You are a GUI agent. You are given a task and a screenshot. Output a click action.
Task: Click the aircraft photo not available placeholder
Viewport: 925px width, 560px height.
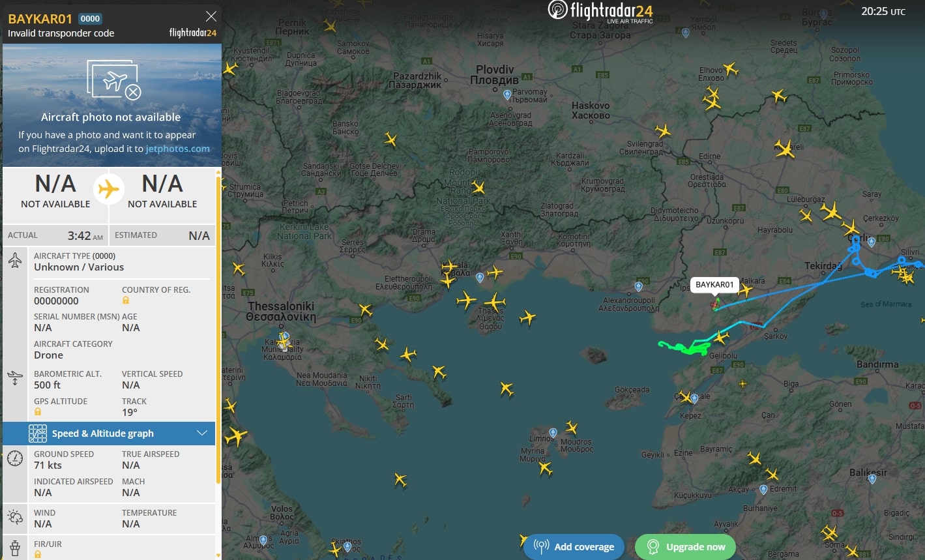112,105
